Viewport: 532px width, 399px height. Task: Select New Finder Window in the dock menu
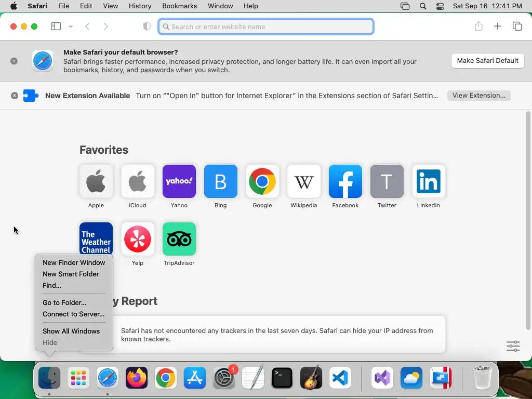[74, 262]
